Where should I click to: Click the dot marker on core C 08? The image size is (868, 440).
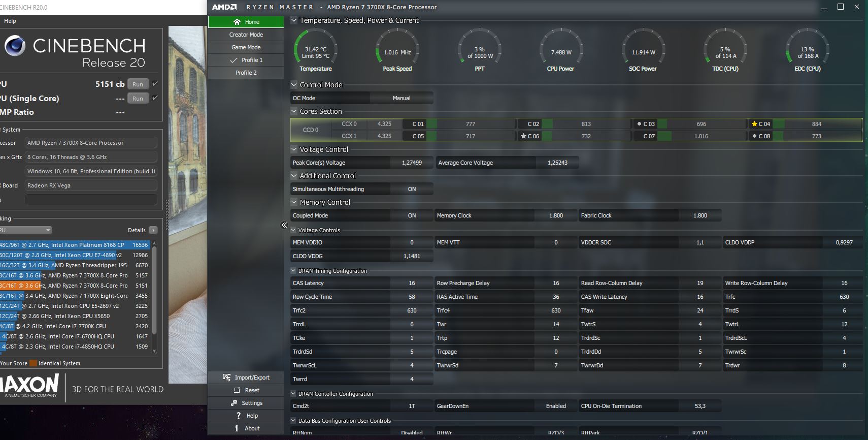(x=755, y=136)
